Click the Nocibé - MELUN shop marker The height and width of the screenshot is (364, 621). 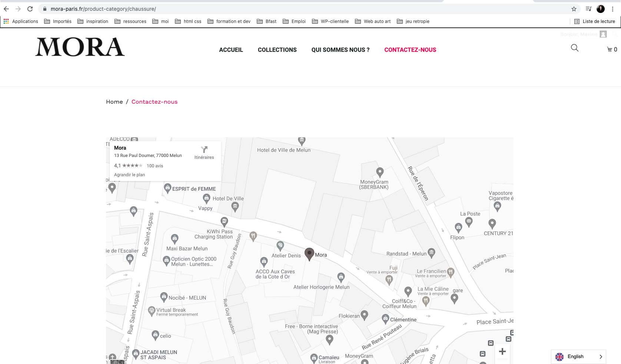tap(164, 297)
